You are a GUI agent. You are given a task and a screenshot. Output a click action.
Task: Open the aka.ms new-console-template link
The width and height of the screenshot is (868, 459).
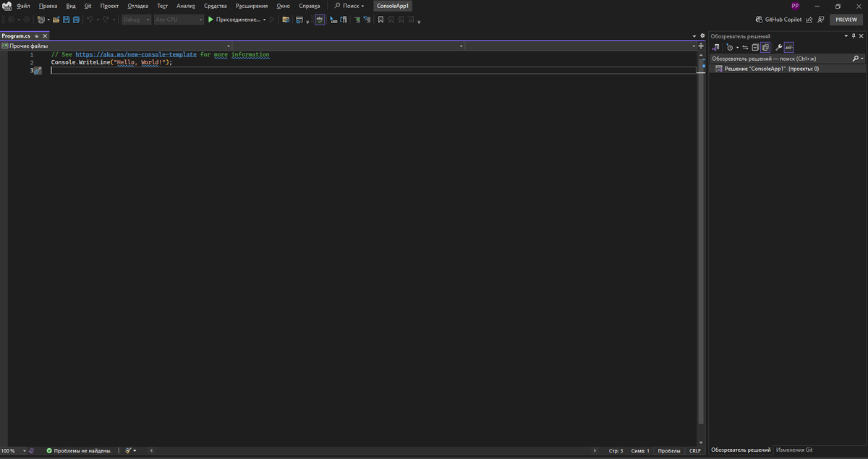[136, 54]
